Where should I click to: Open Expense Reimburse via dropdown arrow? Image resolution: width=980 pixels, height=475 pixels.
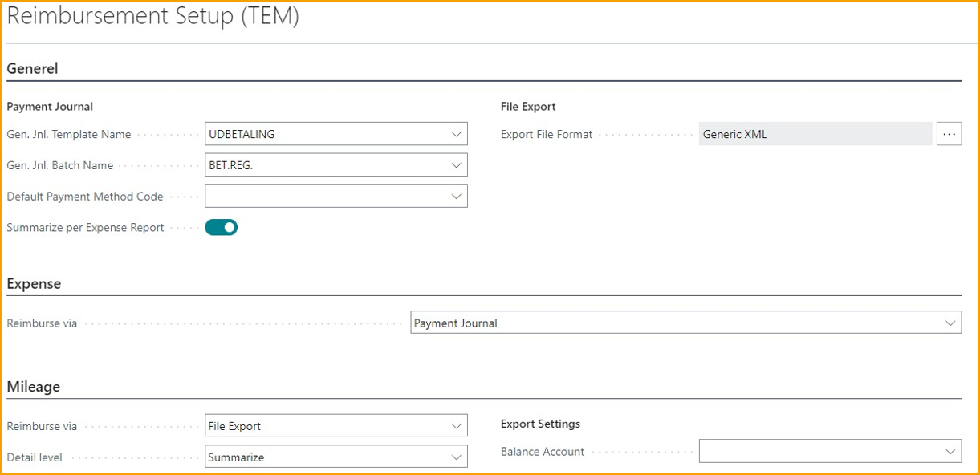tap(950, 323)
